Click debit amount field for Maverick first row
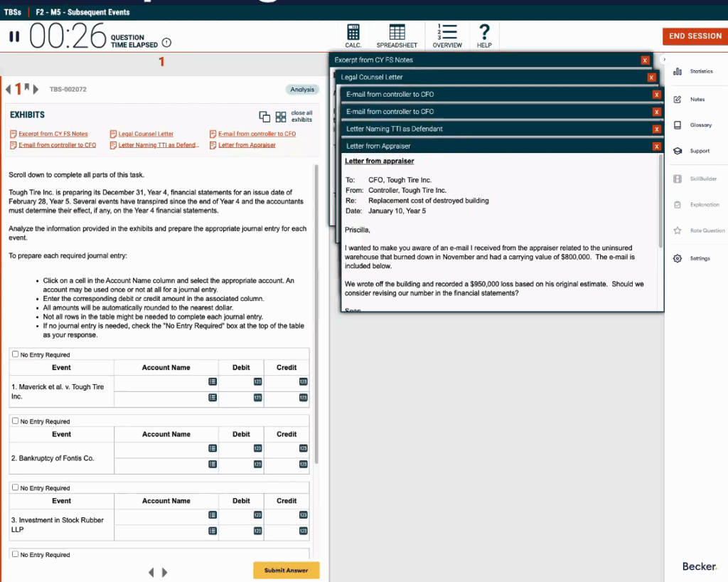Image resolution: width=728 pixels, height=582 pixels. click(x=241, y=382)
